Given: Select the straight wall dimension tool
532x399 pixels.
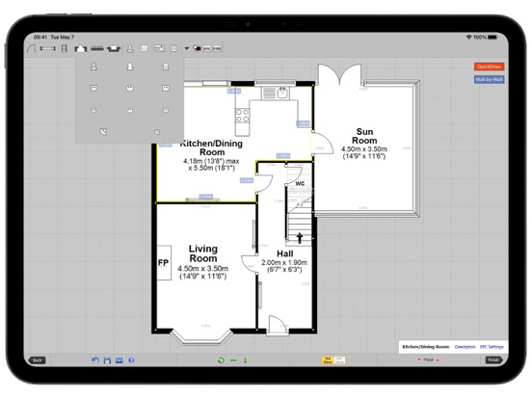Looking at the screenshot, I should click(x=47, y=49).
